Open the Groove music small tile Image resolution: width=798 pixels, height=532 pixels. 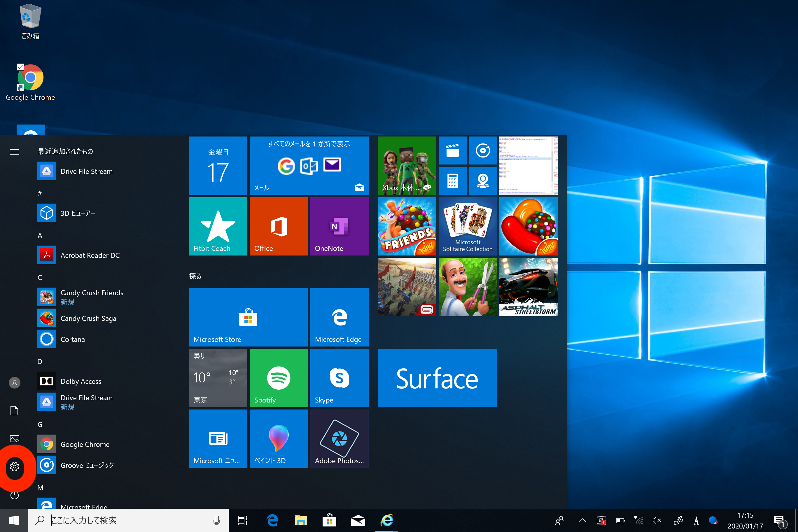pos(483,150)
